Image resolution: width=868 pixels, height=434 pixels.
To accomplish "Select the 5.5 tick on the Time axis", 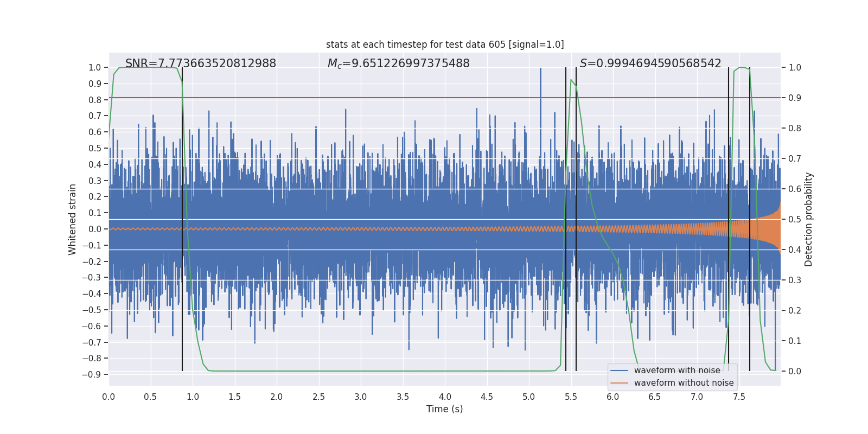I will pos(571,397).
